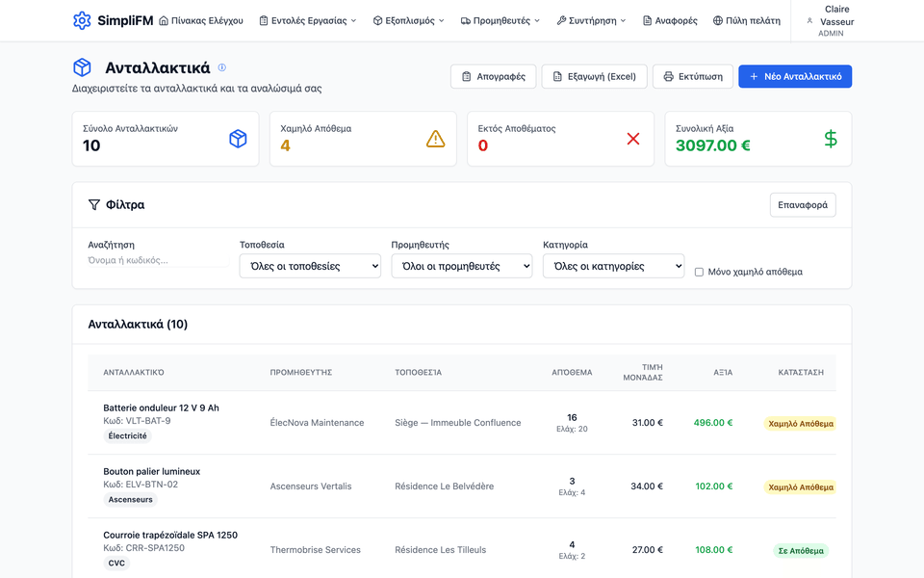Click the truck icon of Προμηθευτές
This screenshot has width=924, height=578.
click(x=466, y=20)
